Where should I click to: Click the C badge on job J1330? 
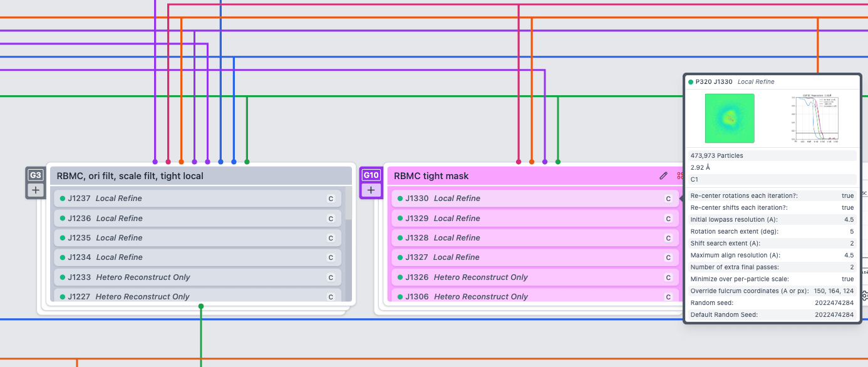(668, 199)
